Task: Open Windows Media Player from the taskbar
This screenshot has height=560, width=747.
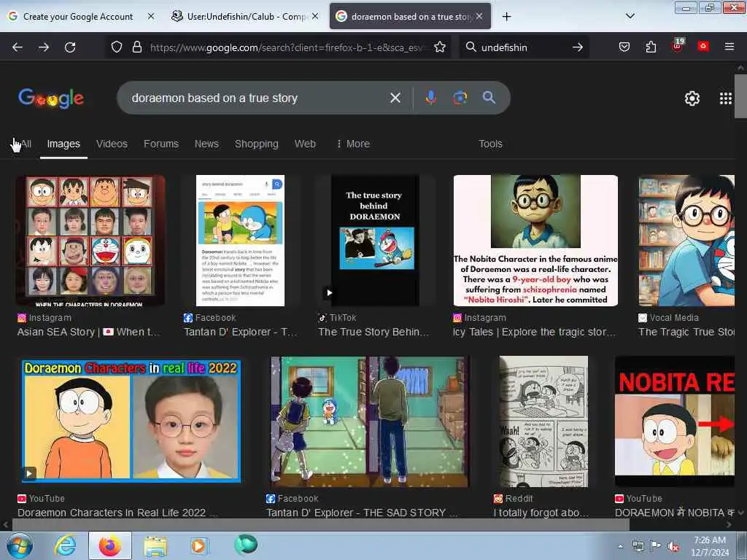Action: tap(198, 545)
